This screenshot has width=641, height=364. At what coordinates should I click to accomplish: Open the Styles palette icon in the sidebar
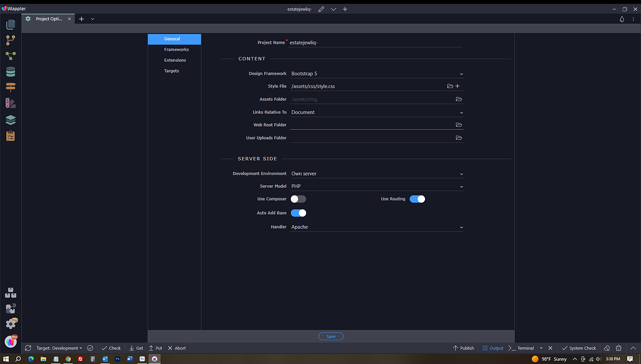point(10,104)
